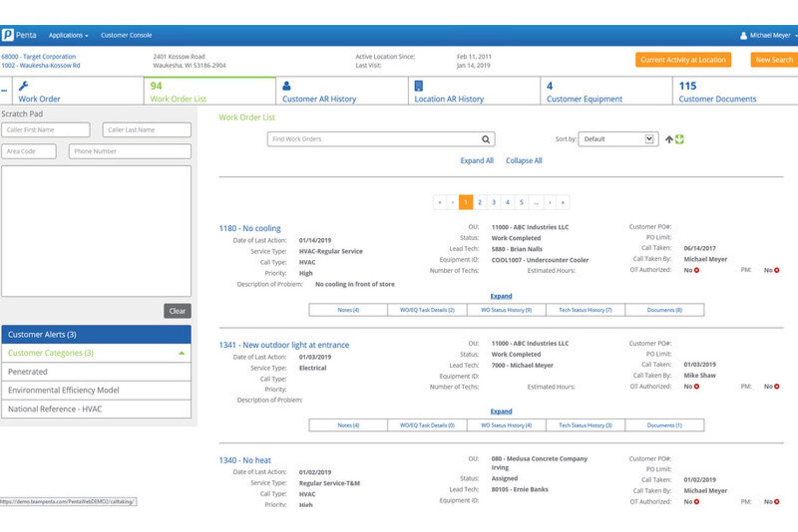798x532 pixels.
Task: Clear the Scratch Pad with Clear button
Action: (x=177, y=311)
